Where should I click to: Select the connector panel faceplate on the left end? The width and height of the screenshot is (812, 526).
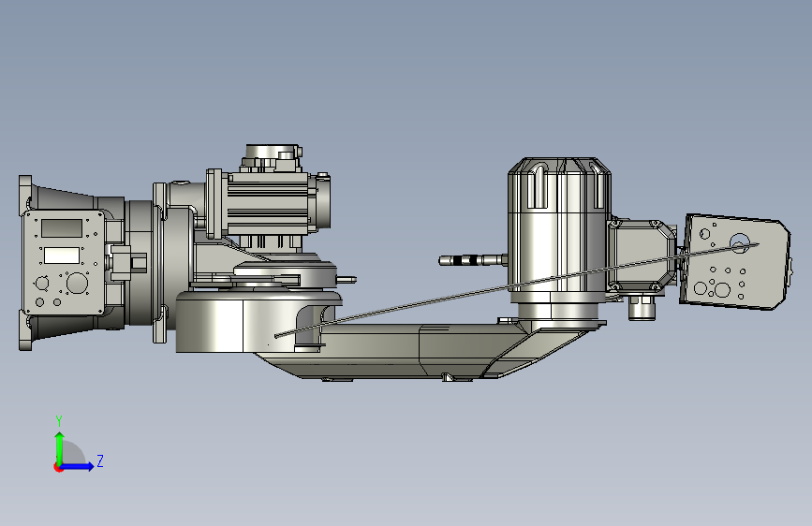click(x=63, y=261)
